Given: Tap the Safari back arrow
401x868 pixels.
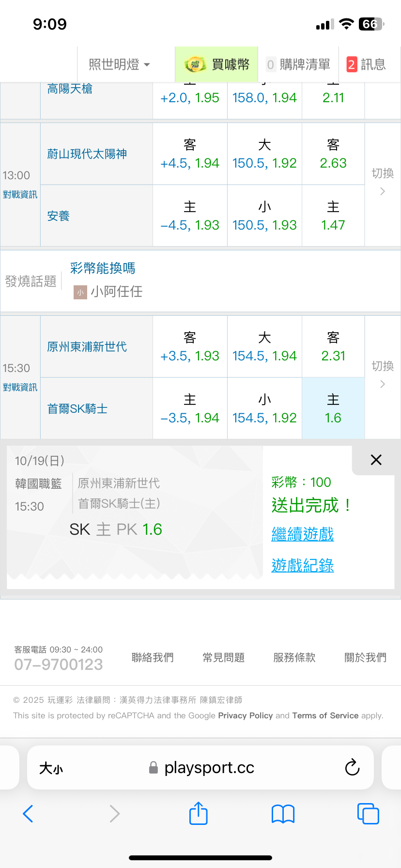Looking at the screenshot, I should [28, 814].
